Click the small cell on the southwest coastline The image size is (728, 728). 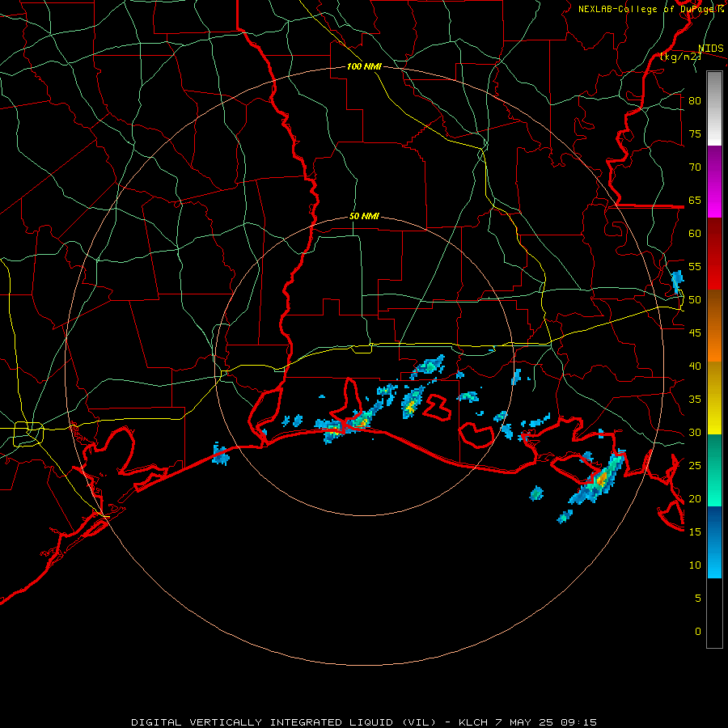point(221,455)
